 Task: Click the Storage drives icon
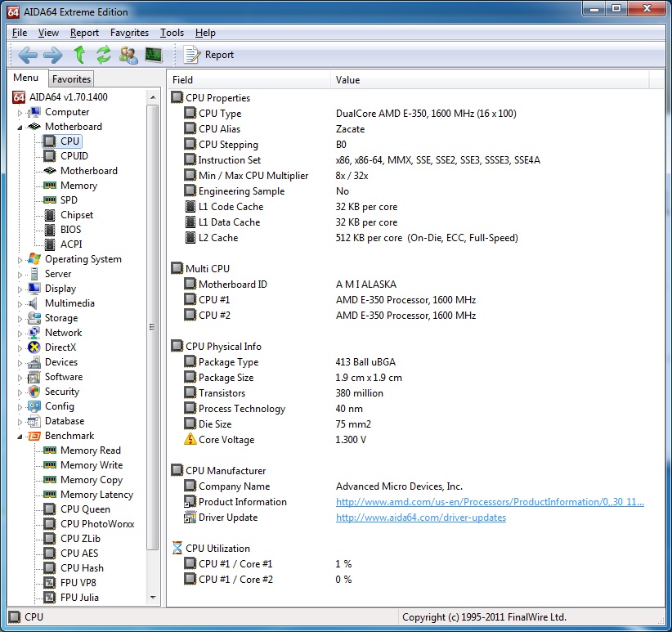click(x=34, y=318)
